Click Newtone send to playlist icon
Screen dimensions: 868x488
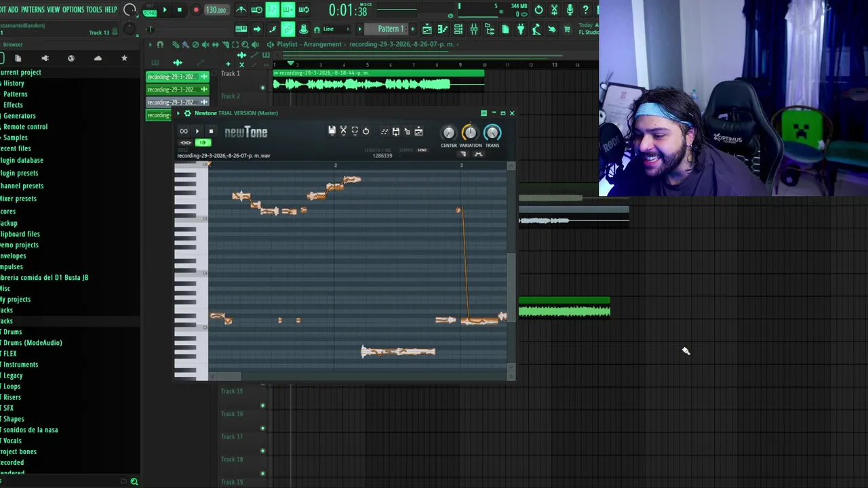pyautogui.click(x=418, y=131)
